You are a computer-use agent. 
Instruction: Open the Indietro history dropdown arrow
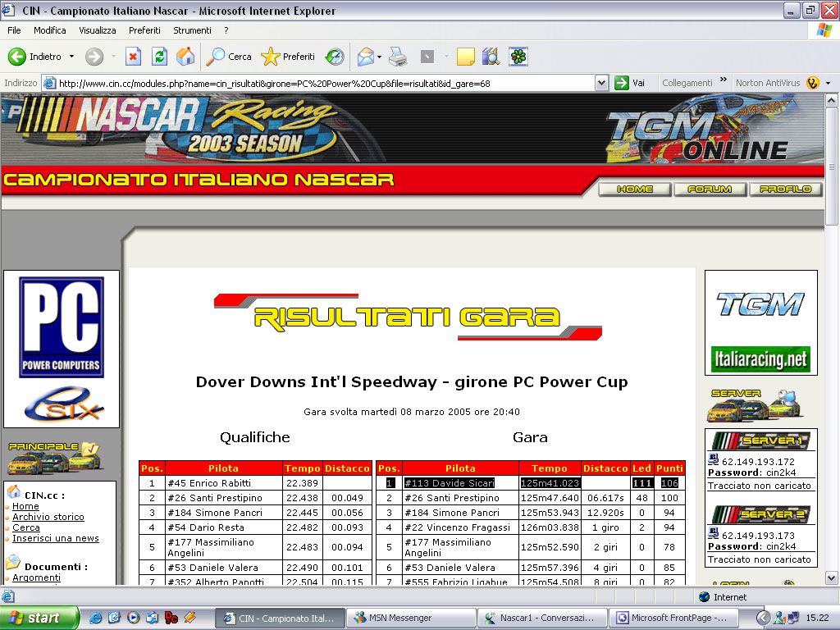click(x=72, y=57)
